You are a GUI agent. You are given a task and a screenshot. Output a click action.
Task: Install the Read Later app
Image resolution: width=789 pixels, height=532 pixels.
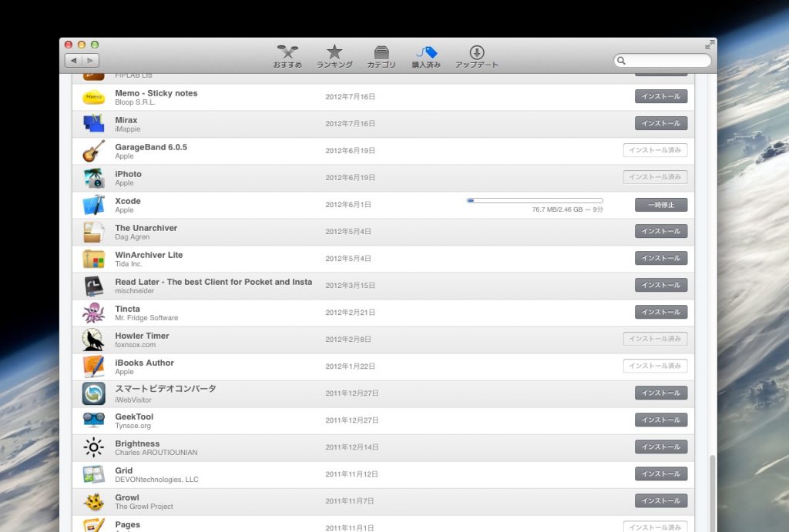point(660,285)
